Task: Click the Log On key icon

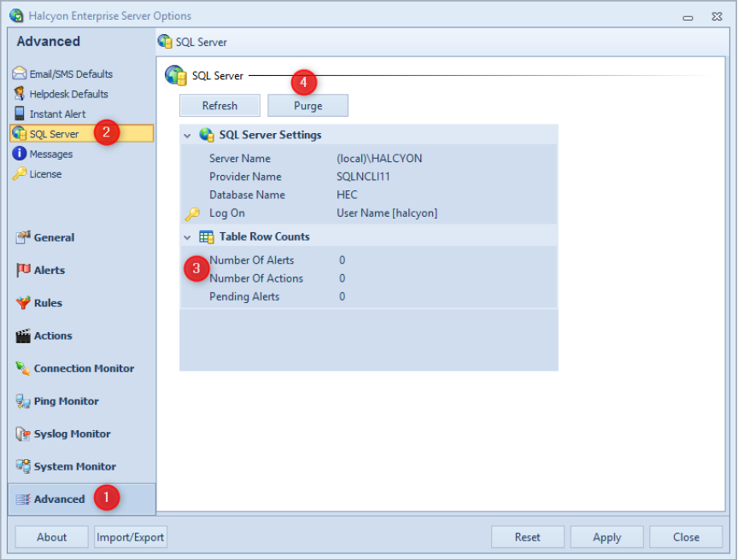Action: click(x=191, y=213)
